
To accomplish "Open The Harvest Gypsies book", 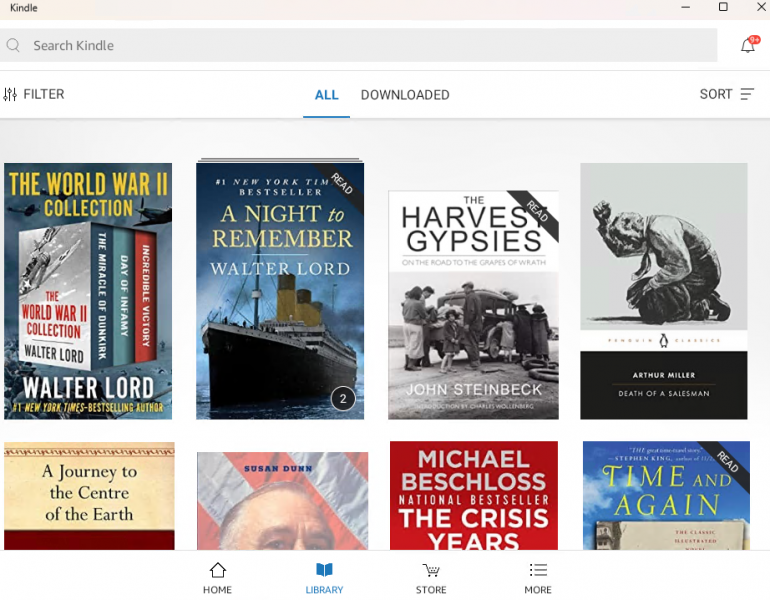I will 473,305.
